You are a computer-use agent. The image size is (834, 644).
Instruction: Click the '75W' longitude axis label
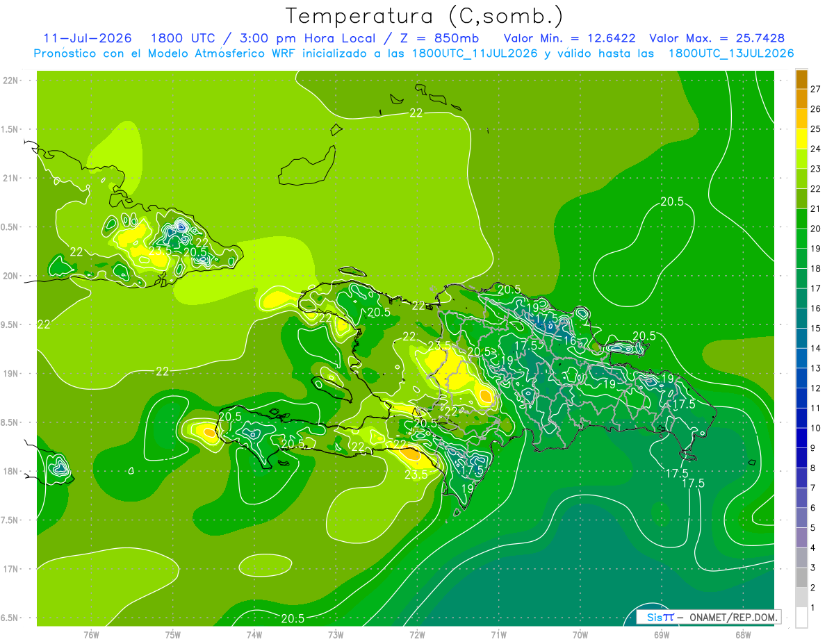click(x=173, y=634)
